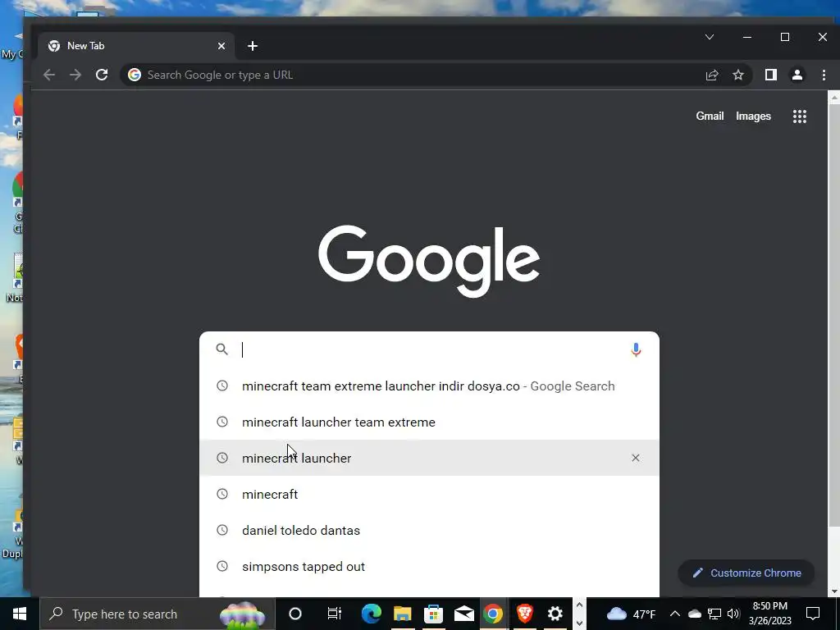The image size is (840, 630).
Task: Click the OneDrive cloud tray icon
Action: (x=694, y=614)
